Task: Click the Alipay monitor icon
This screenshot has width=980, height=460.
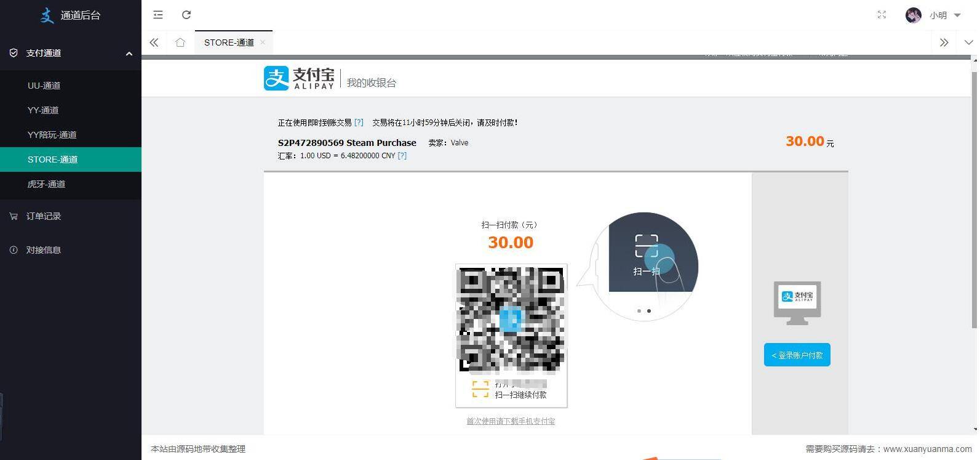Action: [x=797, y=303]
